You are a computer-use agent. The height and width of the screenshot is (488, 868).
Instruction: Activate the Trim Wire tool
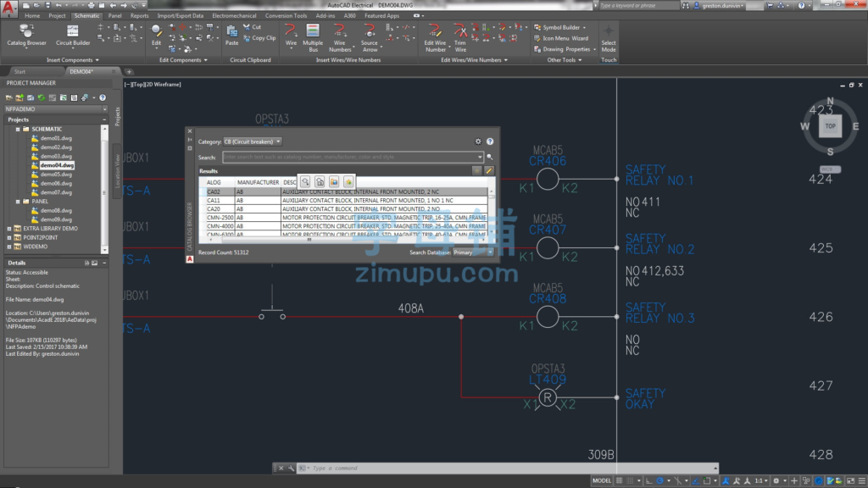(x=460, y=37)
